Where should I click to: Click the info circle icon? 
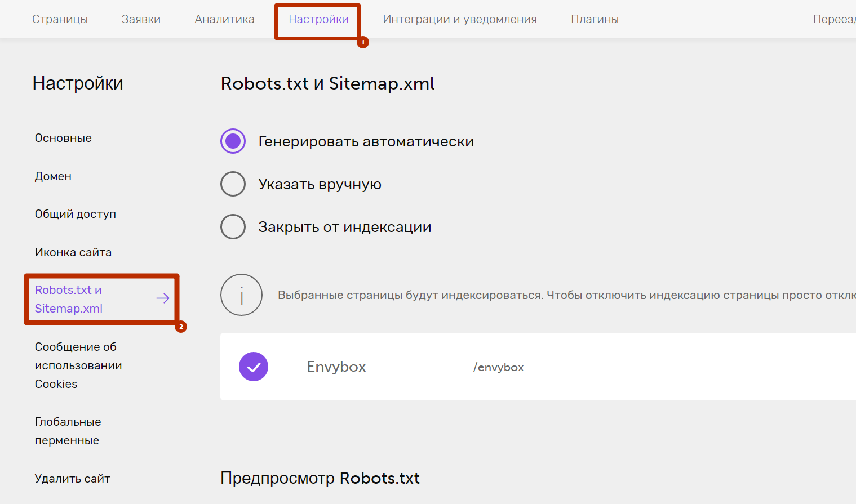(241, 295)
